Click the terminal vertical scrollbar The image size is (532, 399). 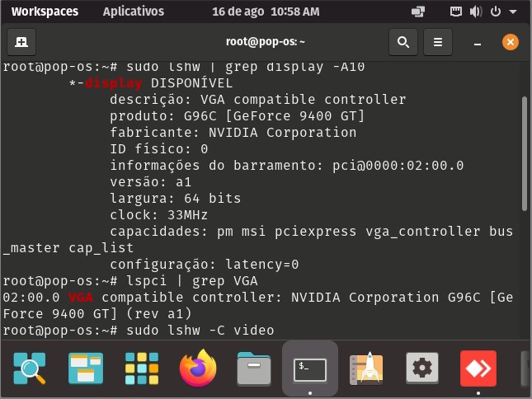point(525,154)
